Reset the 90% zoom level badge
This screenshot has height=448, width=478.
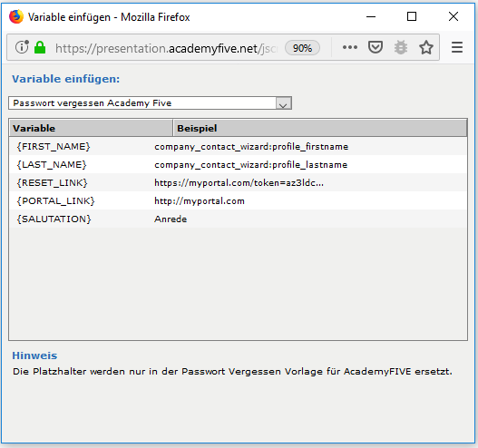(x=302, y=48)
